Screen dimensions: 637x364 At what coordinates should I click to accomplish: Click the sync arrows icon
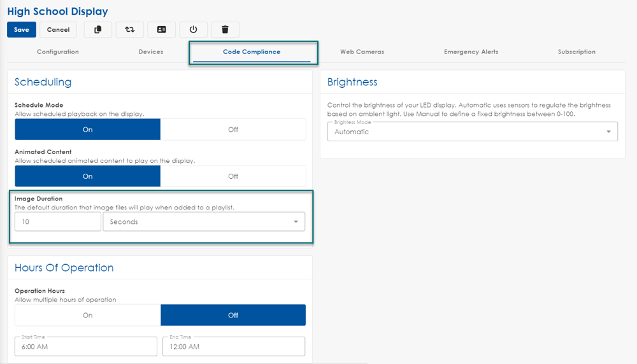click(129, 29)
